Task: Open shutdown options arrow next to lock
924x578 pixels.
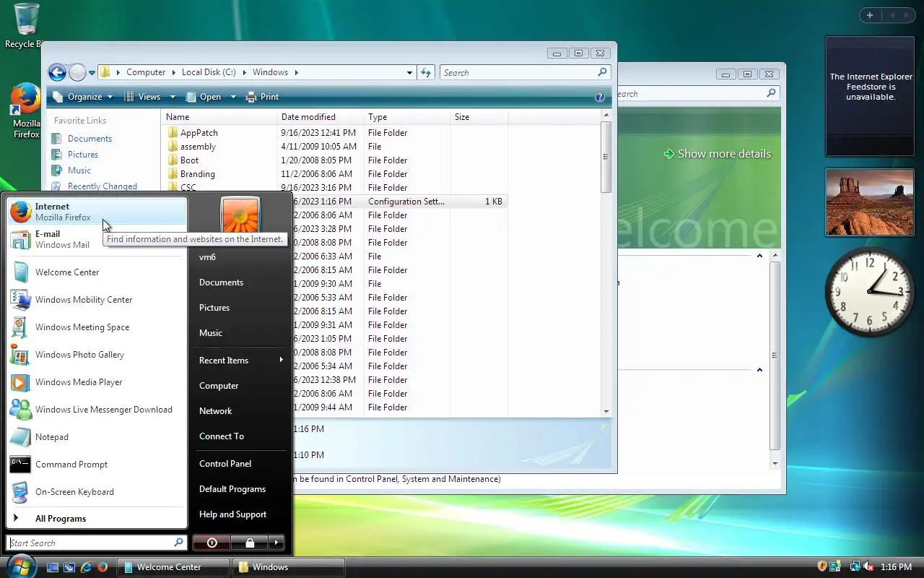Action: (x=276, y=543)
